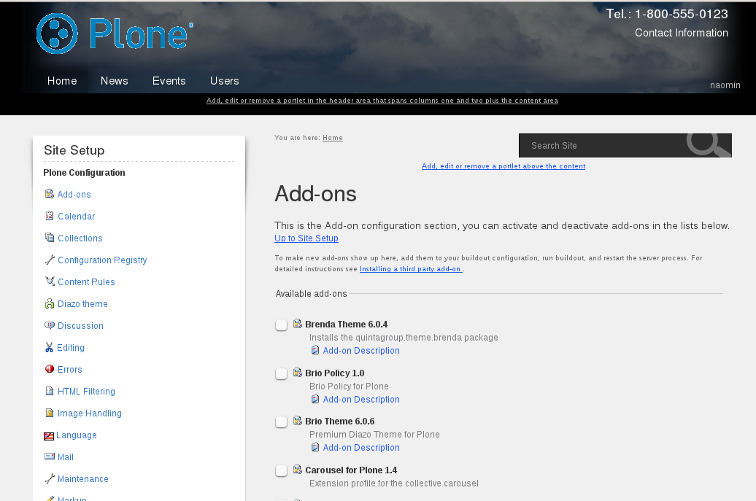The width and height of the screenshot is (756, 501).
Task: Click the search magnifier icon
Action: point(708,144)
